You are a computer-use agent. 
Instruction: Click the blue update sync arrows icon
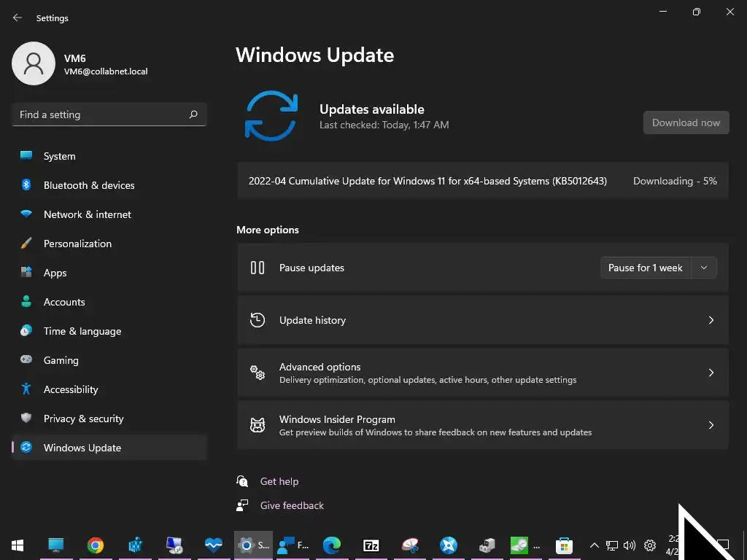pyautogui.click(x=271, y=116)
